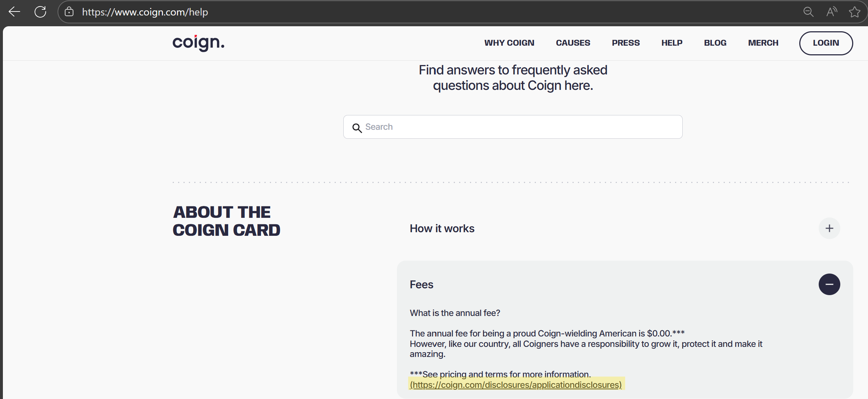
Task: Click the search magnifier icon in help search
Action: click(x=357, y=128)
